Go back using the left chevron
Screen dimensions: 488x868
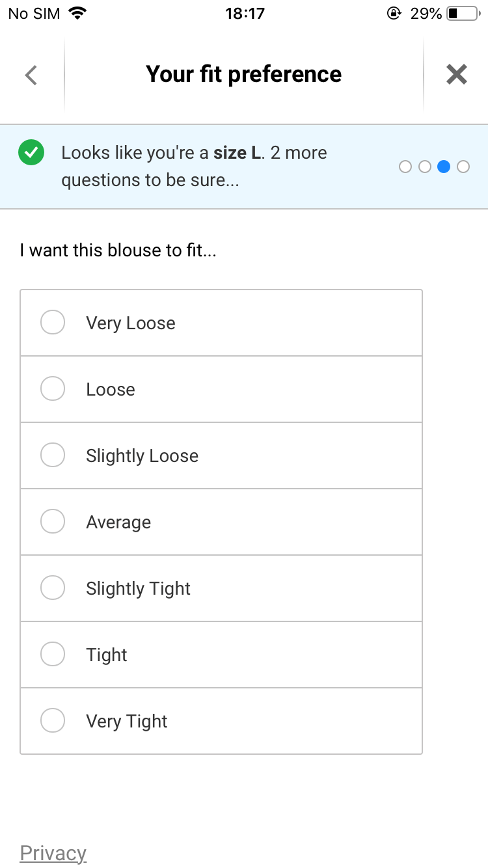[31, 75]
